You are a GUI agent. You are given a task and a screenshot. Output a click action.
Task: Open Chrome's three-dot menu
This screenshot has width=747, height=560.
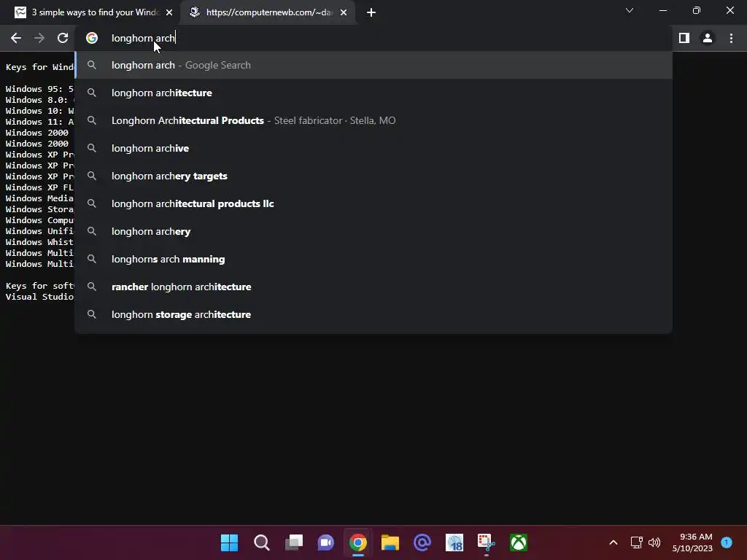[731, 38]
